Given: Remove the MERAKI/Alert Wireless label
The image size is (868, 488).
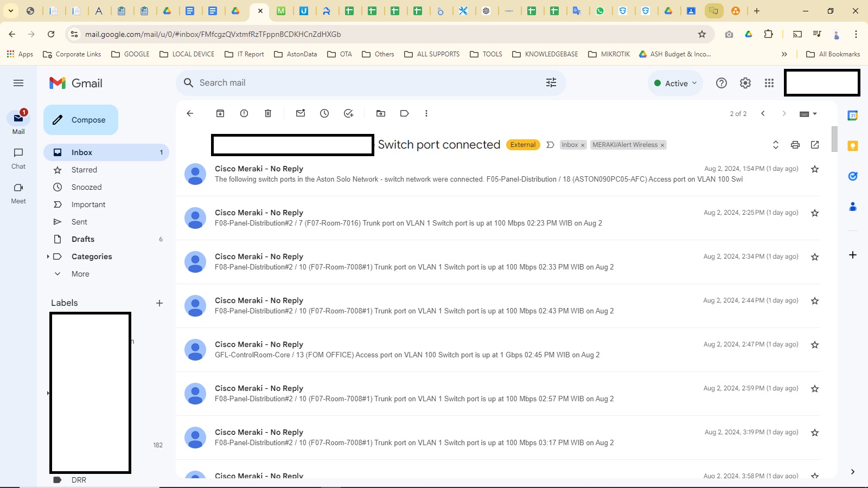Looking at the screenshot, I should 662,145.
